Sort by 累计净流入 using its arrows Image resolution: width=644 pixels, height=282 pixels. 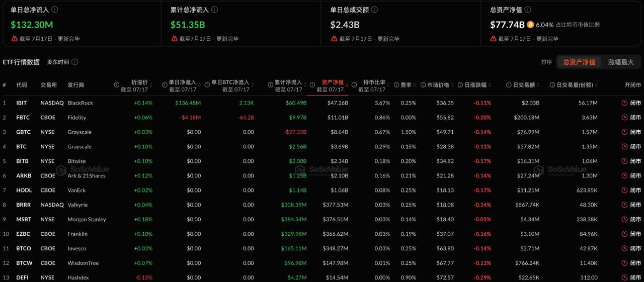(x=305, y=85)
